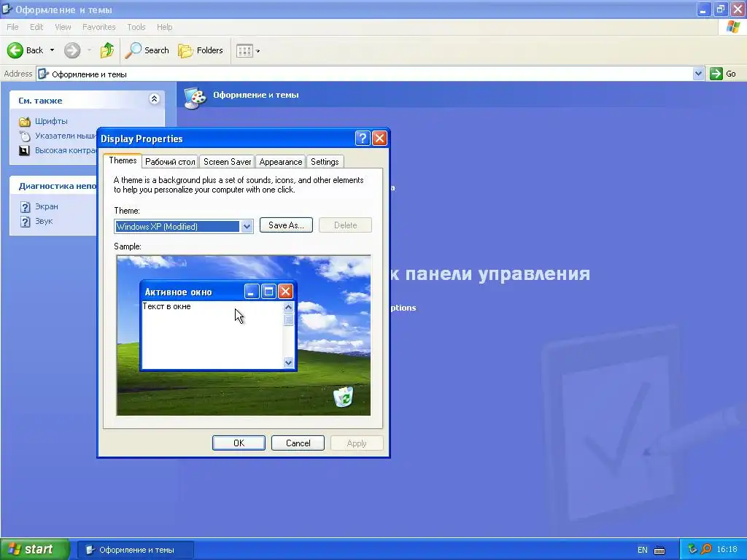Open the Theme combo box dropdown
The image size is (747, 560).
coord(247,226)
